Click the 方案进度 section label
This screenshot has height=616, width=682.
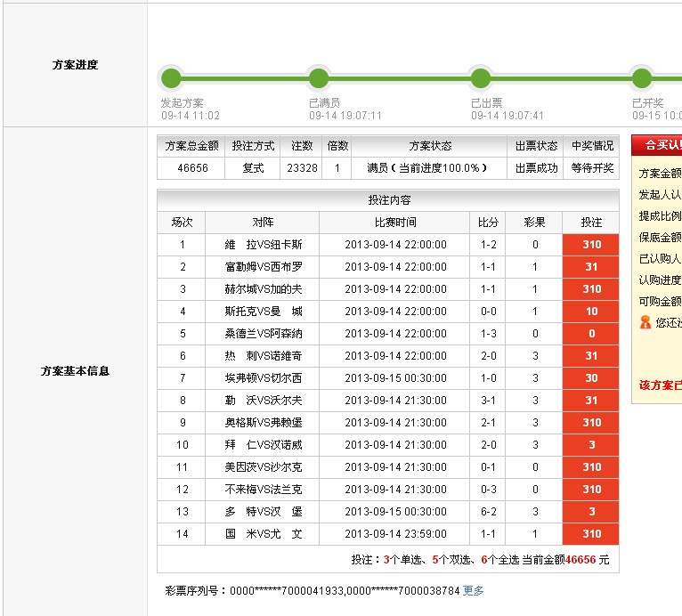pyautogui.click(x=75, y=65)
